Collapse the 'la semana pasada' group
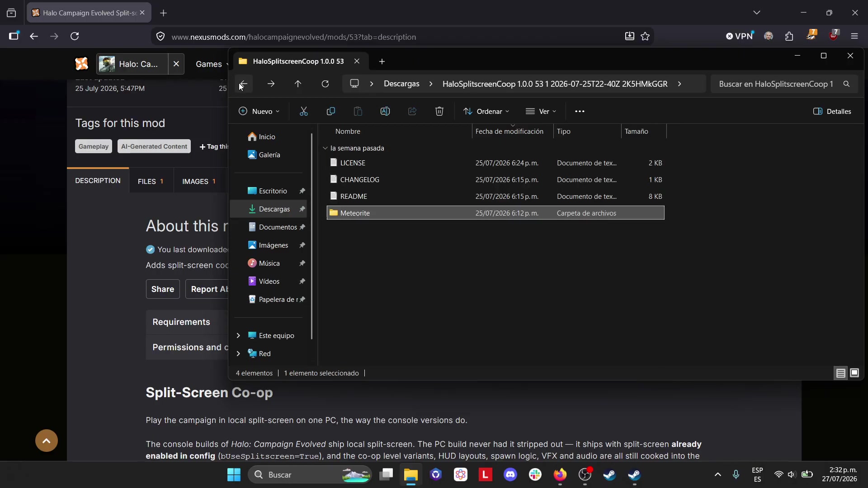The width and height of the screenshot is (868, 488). pyautogui.click(x=325, y=148)
